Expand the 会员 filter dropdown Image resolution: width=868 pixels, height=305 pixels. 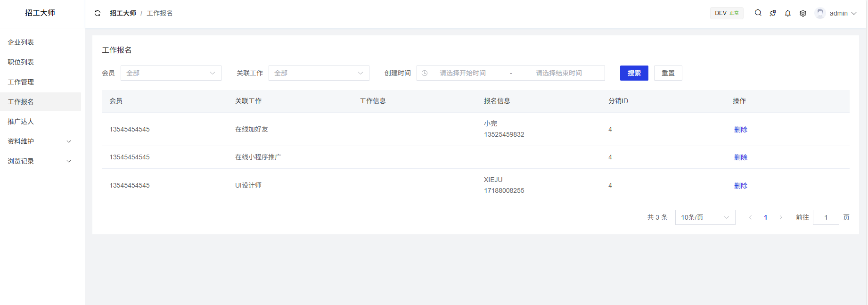coord(171,73)
